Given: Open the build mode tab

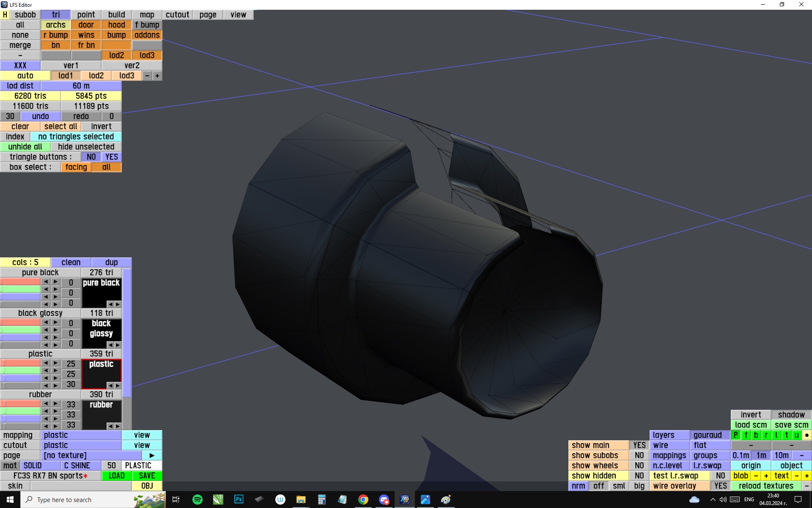Looking at the screenshot, I should (x=116, y=14).
